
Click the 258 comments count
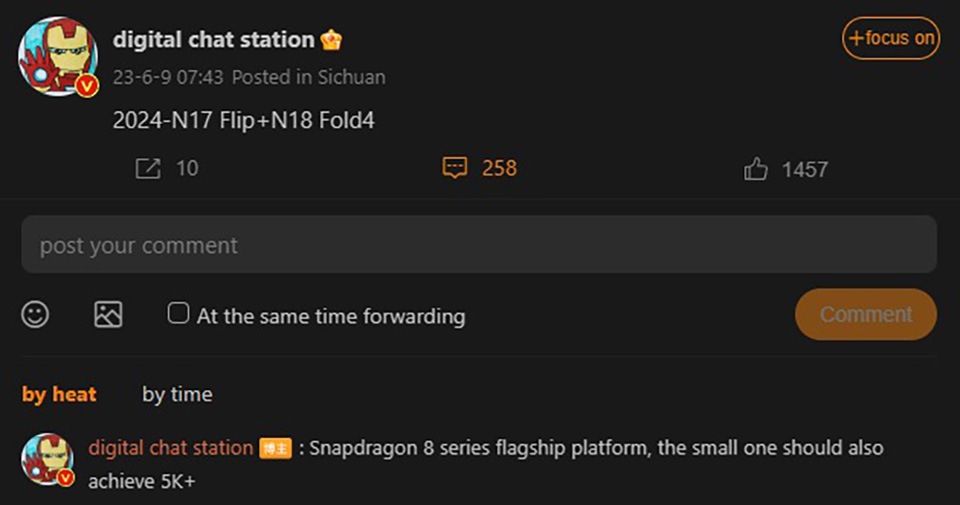click(x=500, y=168)
